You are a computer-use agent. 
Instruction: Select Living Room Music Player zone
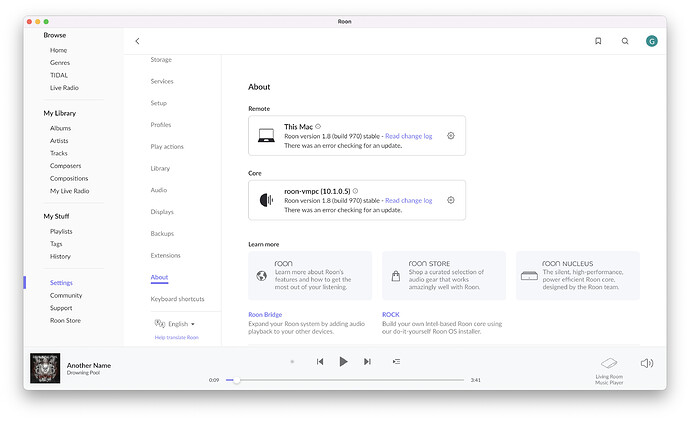tap(609, 371)
